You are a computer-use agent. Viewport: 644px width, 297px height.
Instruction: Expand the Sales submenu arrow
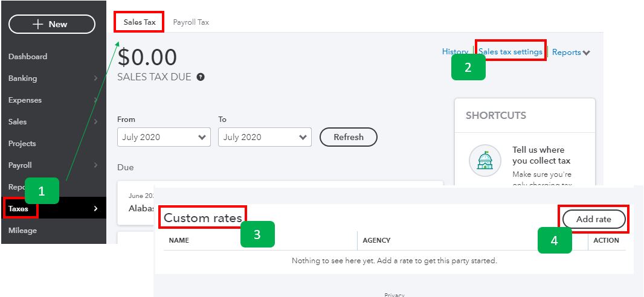(x=95, y=121)
